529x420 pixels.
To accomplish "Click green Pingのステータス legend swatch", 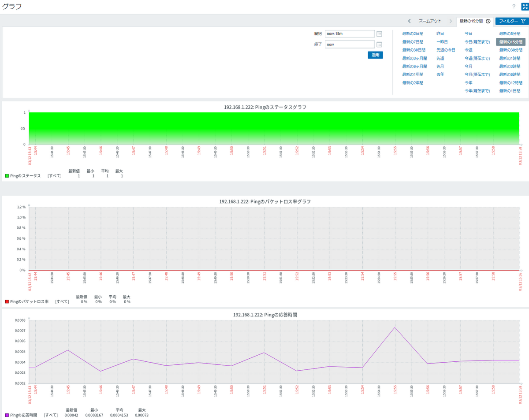I will coord(7,176).
